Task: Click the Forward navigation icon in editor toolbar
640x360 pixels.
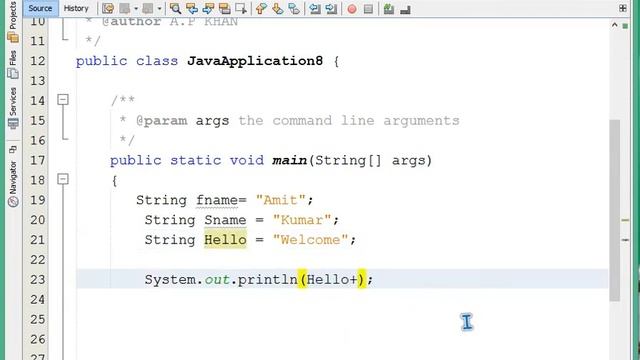Action: (148, 9)
